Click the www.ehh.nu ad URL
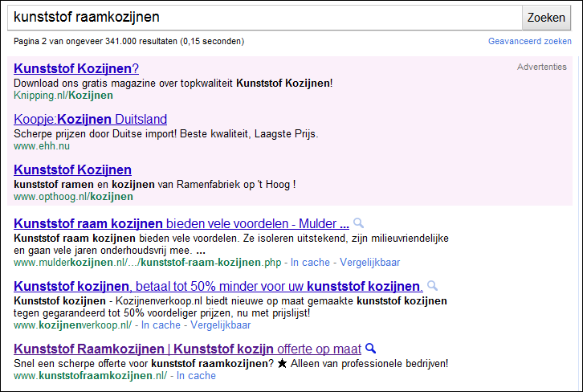583x392 pixels. 42,145
